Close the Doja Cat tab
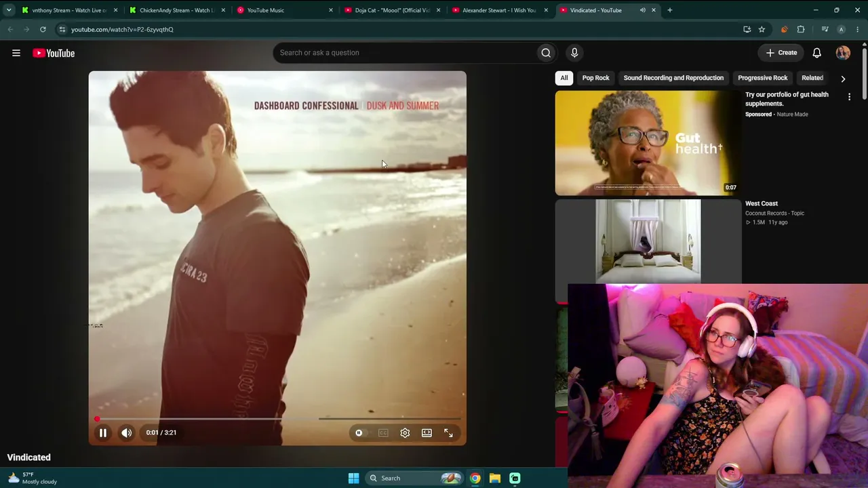This screenshot has height=488, width=868. click(438, 10)
